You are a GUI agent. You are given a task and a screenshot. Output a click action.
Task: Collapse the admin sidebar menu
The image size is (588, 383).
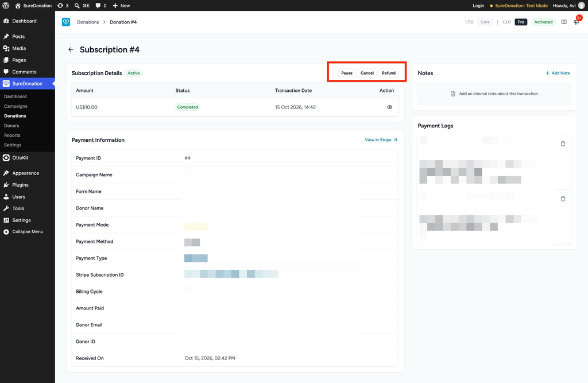tap(28, 232)
